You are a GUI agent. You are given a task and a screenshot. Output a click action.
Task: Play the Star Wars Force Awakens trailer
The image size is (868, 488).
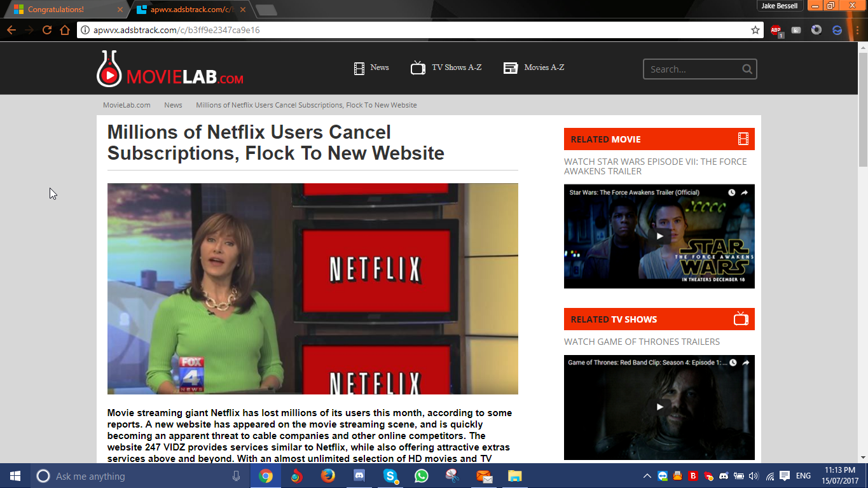coord(659,236)
